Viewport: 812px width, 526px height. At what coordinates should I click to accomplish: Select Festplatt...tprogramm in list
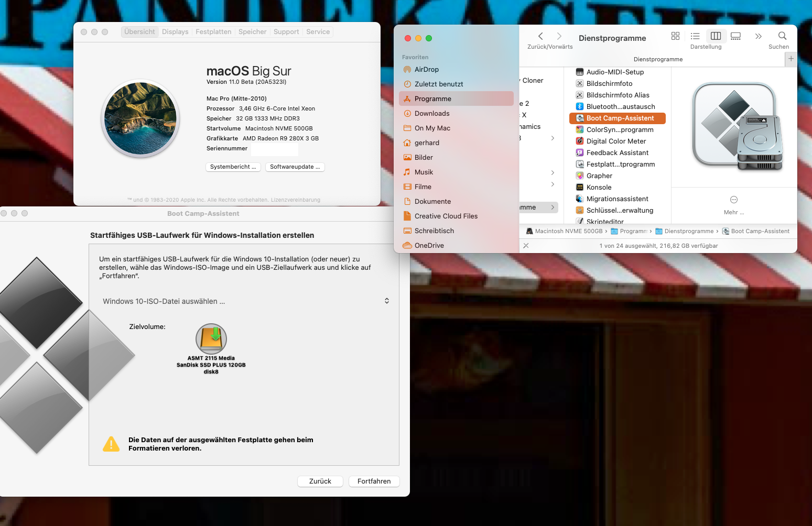617,165
